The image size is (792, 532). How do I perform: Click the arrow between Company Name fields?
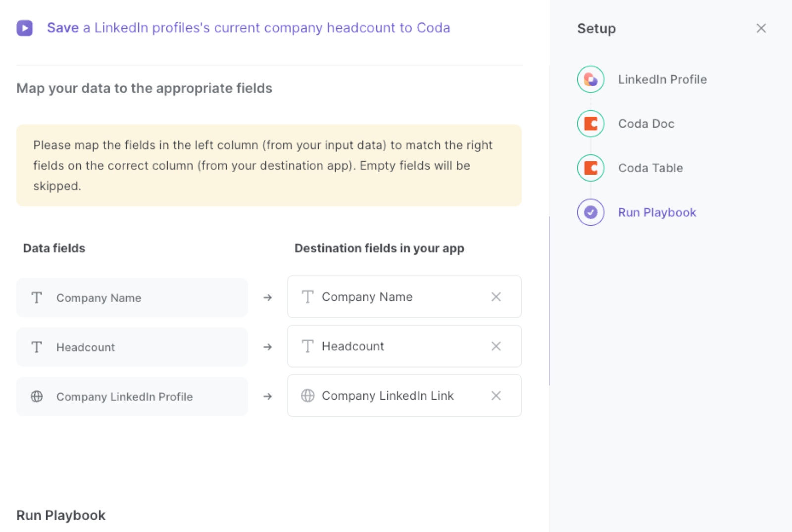[268, 297]
